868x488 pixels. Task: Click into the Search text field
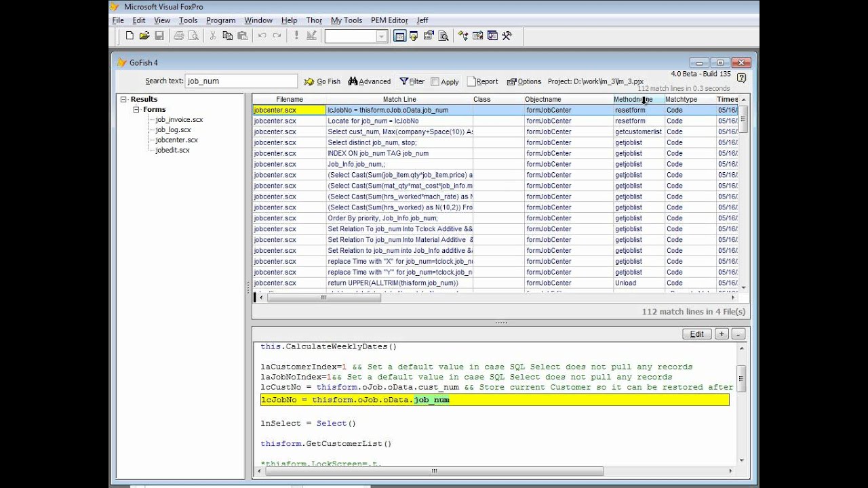241,81
